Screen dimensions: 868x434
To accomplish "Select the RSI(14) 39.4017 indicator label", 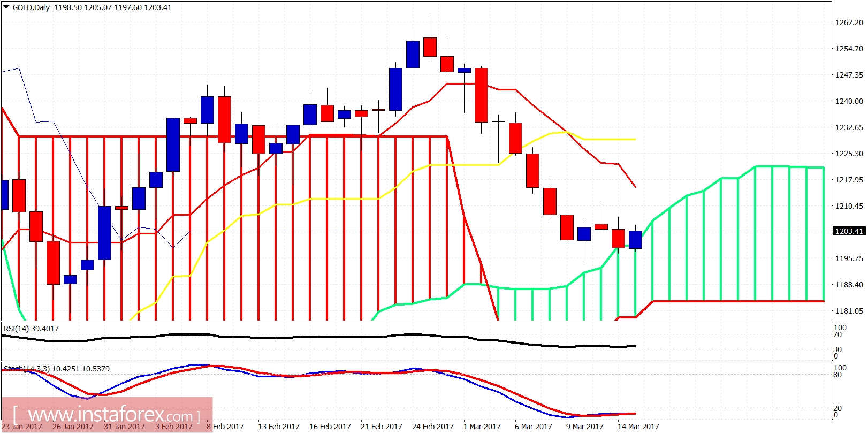I will [31, 329].
